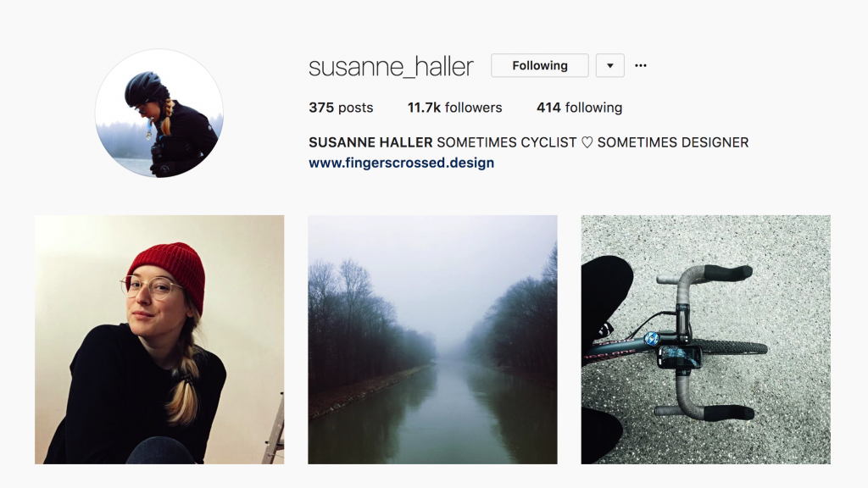Expand the suggested accounts dropdown arrow
Screen dimensions: 868x488
point(610,65)
